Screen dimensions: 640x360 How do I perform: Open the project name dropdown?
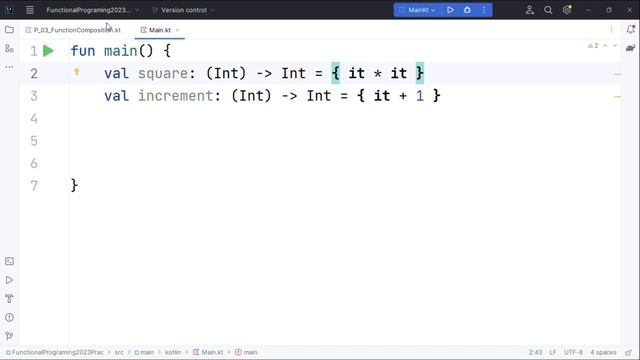click(x=93, y=10)
